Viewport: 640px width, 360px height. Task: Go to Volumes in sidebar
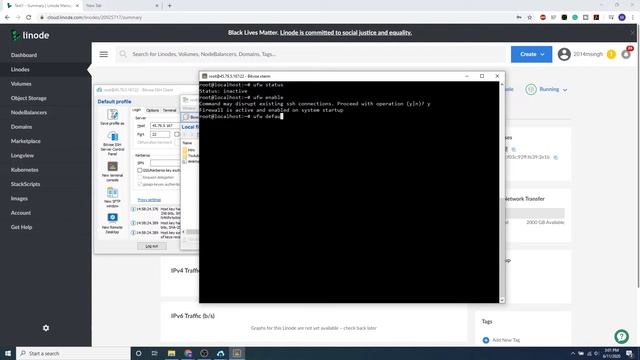pos(21,84)
